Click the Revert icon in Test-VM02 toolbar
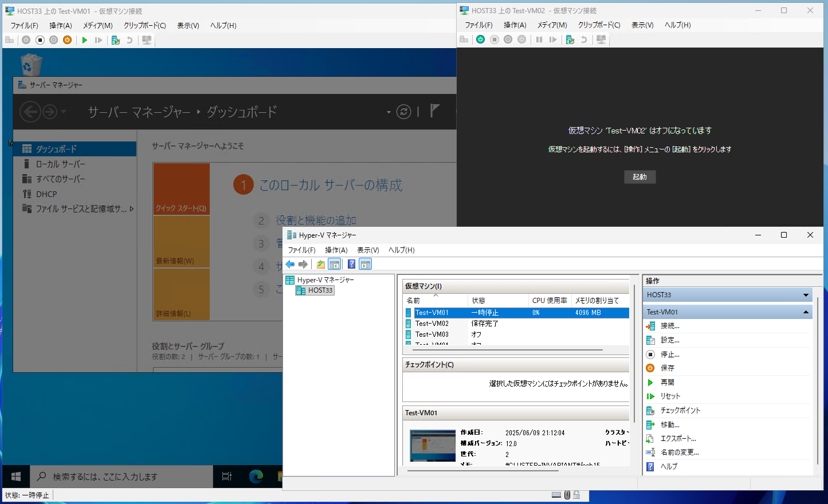828x504 pixels. pyautogui.click(x=583, y=40)
